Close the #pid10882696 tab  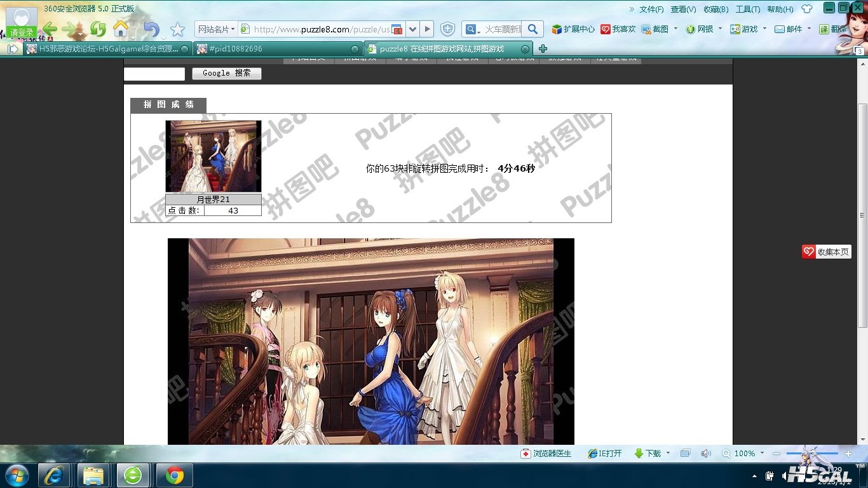coord(355,49)
